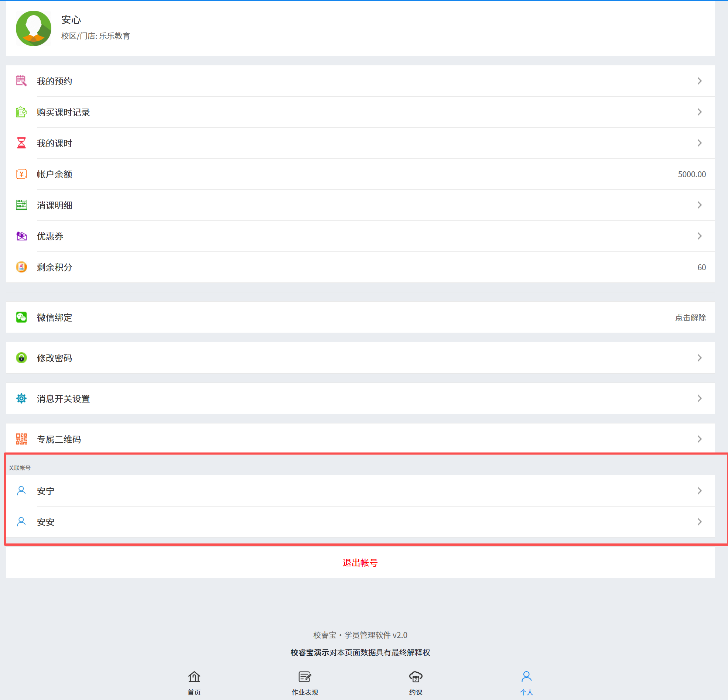Open 我的预约 via its chevron arrow
Screen dimensions: 728x700
pos(699,81)
